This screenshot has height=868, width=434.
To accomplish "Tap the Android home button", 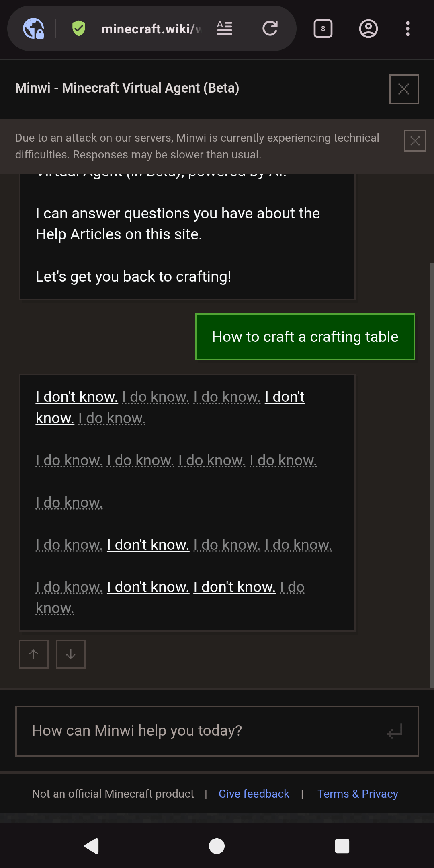I will coord(217,846).
